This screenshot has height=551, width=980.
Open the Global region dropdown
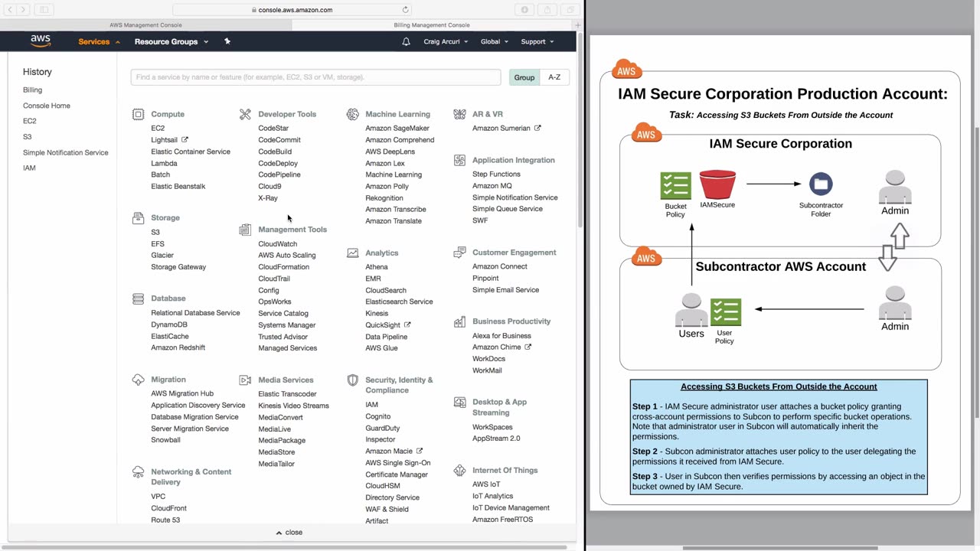coord(494,41)
